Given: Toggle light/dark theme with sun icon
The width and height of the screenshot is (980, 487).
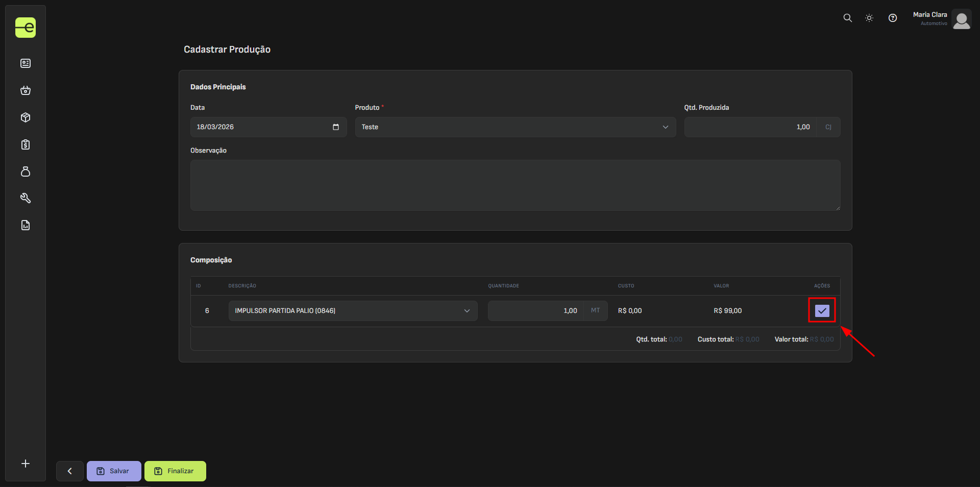Looking at the screenshot, I should [869, 18].
